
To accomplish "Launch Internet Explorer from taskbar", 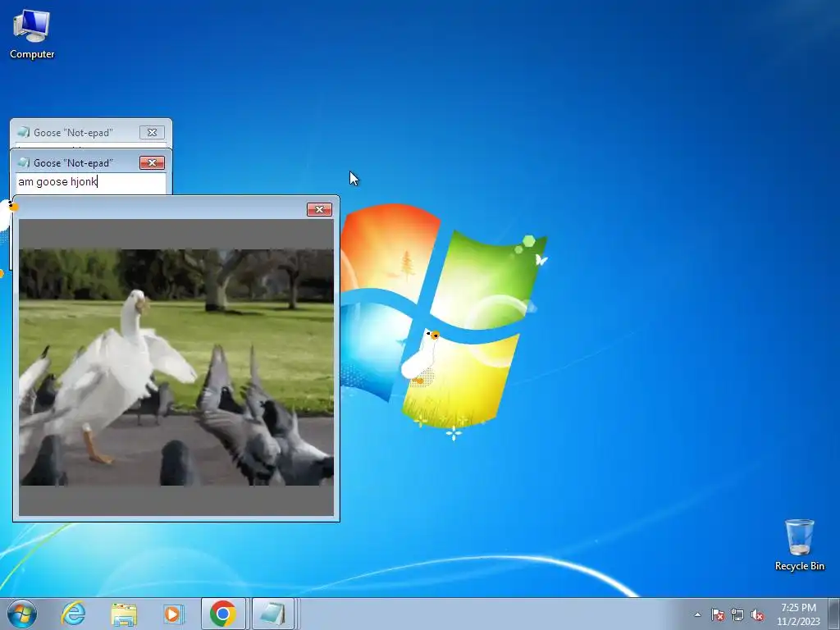I will point(73,614).
